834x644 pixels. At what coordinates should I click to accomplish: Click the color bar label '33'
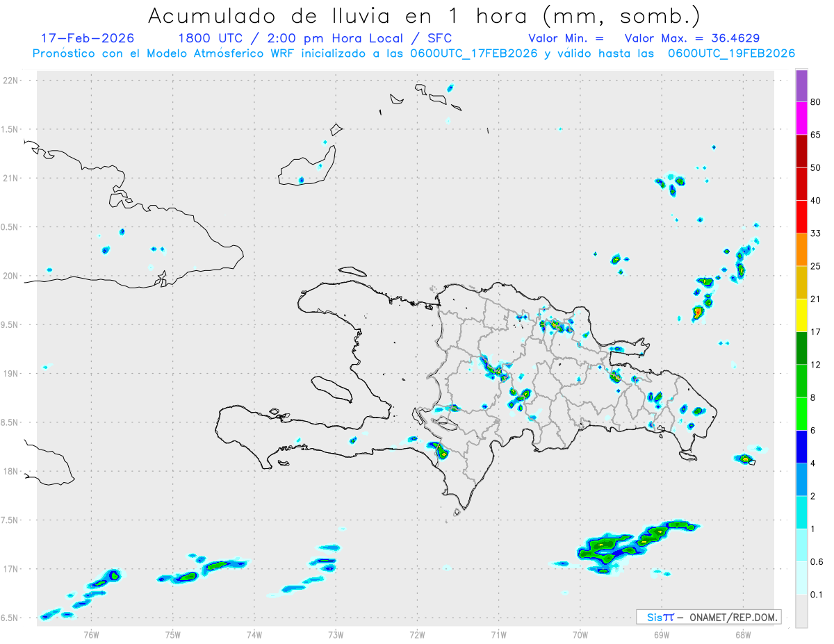pyautogui.click(x=816, y=233)
